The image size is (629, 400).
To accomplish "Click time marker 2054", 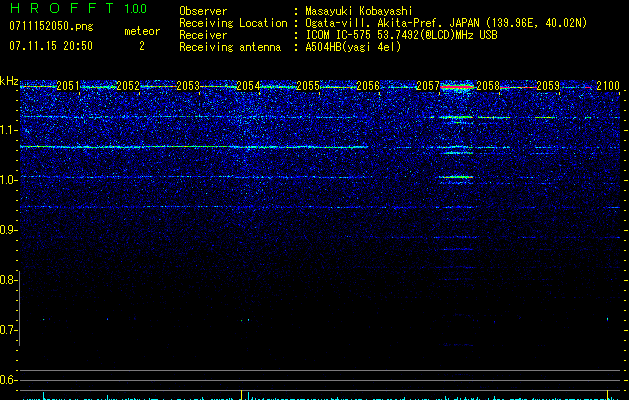I will coord(248,85).
